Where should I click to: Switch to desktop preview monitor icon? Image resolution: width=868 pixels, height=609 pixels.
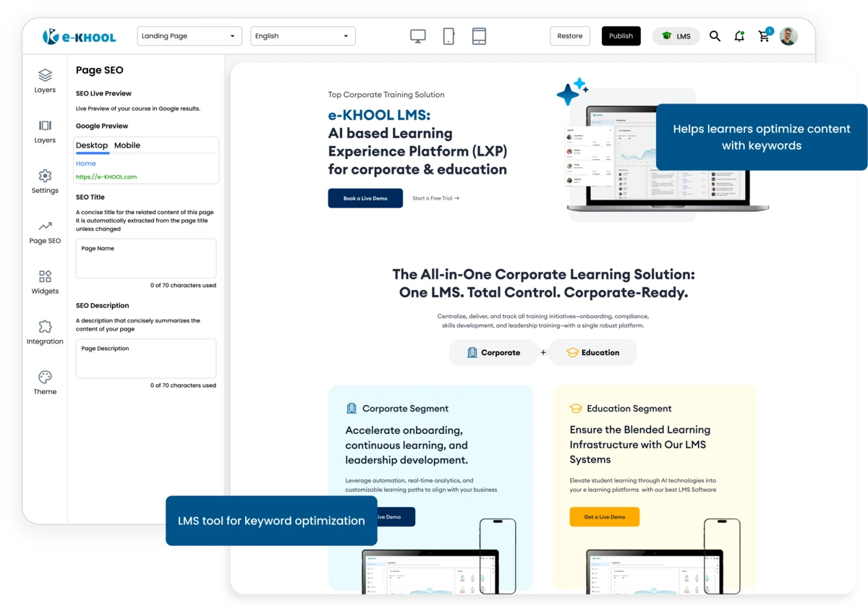(x=417, y=35)
